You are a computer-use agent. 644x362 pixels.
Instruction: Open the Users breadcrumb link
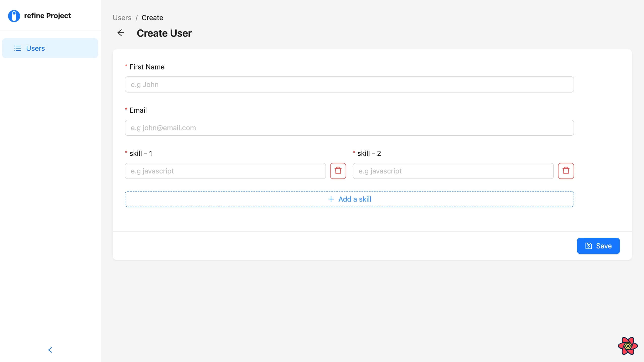122,18
